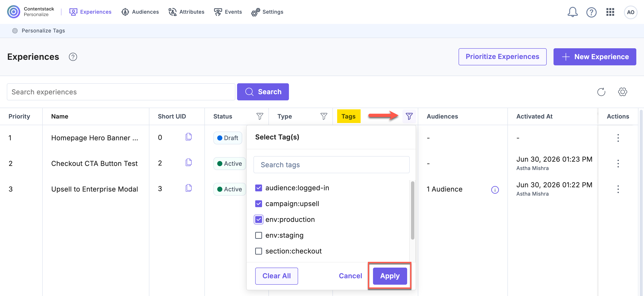Open Upsell to Enterprise Modal experience
The image size is (644, 296).
95,189
